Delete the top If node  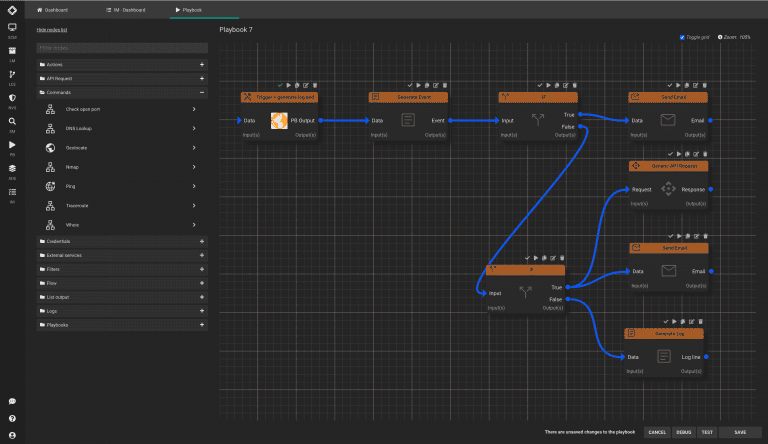[x=575, y=85]
